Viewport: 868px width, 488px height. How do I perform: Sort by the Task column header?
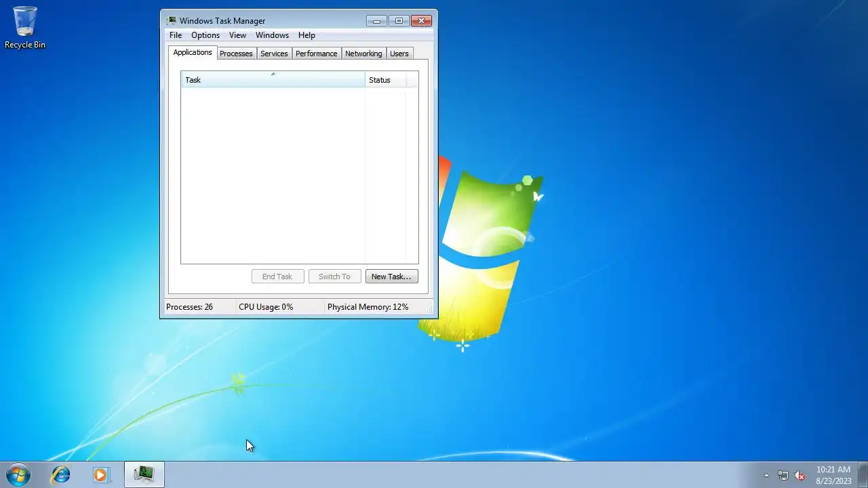(273, 79)
